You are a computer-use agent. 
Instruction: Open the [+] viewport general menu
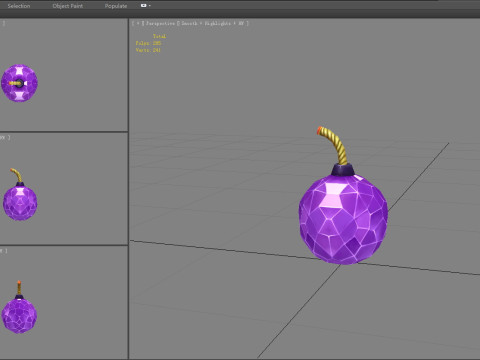click(x=138, y=23)
